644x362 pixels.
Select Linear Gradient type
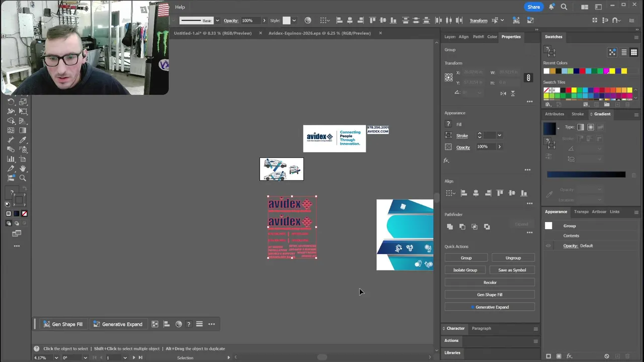581,127
